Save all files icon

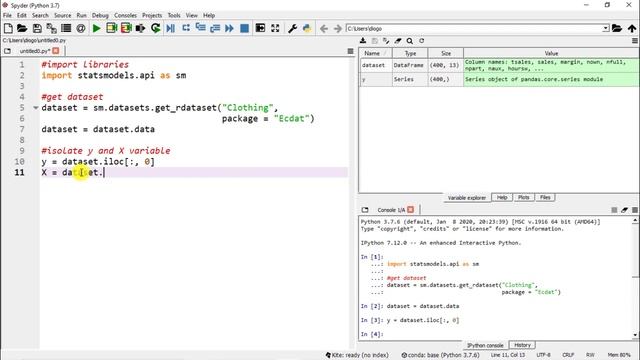click(x=51, y=28)
